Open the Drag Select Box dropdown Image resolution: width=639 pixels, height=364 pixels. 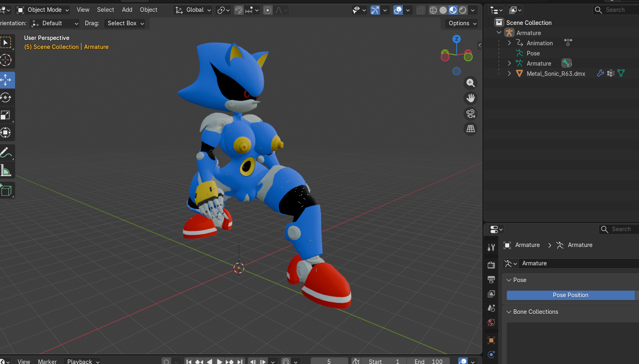coord(126,23)
